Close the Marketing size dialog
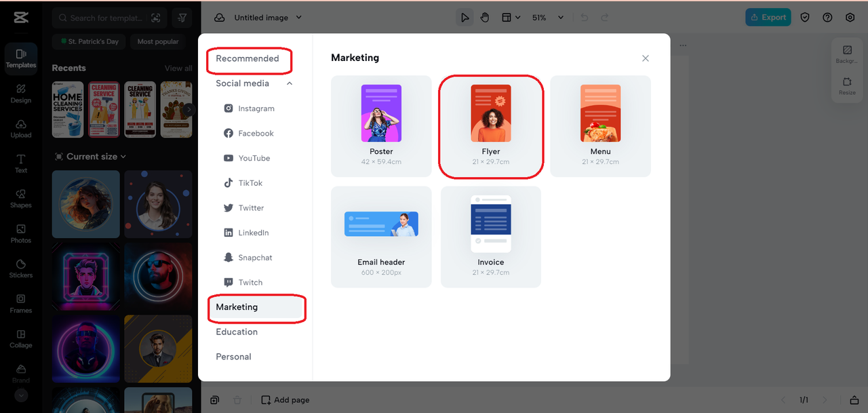The width and height of the screenshot is (868, 413). pos(646,58)
